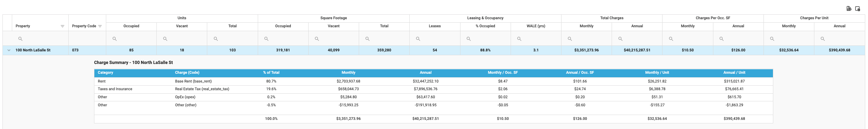Screen dimensions: 868x129
Task: Click the -$15,993.25 monthly other value
Action: tap(348, 105)
